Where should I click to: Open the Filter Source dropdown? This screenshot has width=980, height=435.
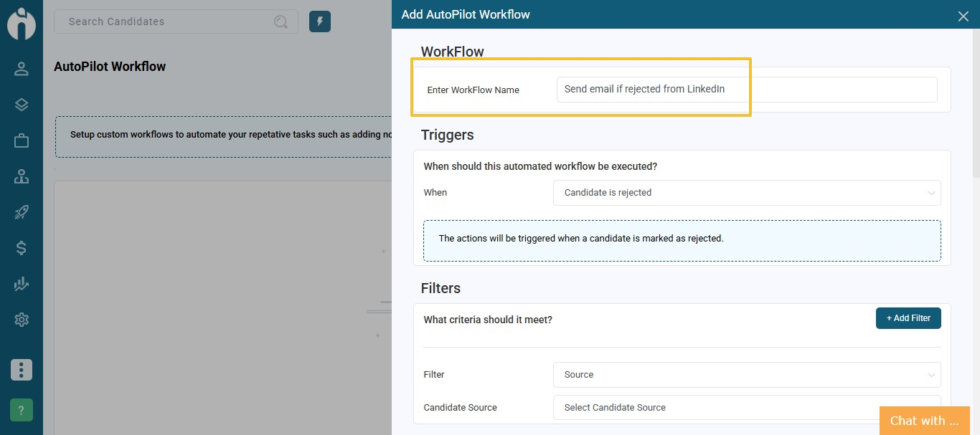pos(747,375)
